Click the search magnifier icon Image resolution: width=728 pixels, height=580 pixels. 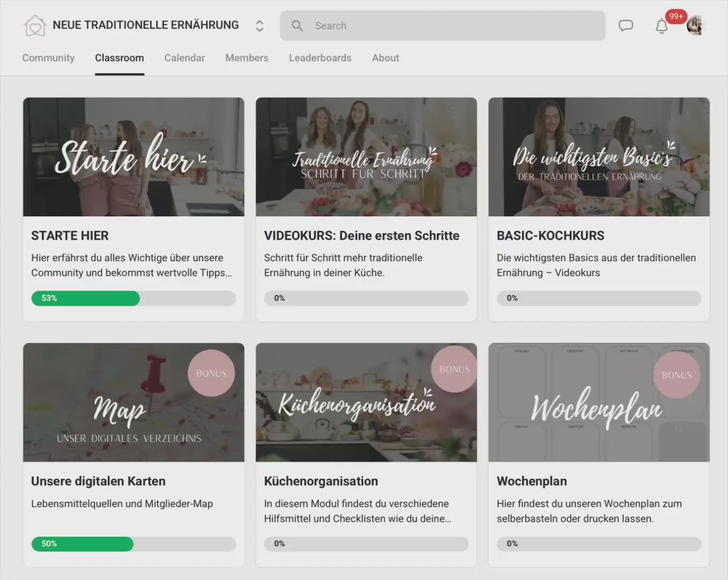click(x=297, y=25)
